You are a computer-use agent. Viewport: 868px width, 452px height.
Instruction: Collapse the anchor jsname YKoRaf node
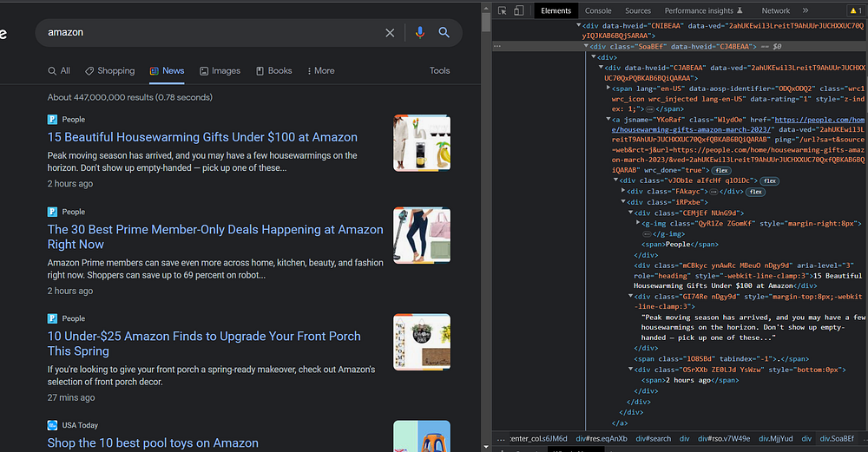pyautogui.click(x=608, y=119)
